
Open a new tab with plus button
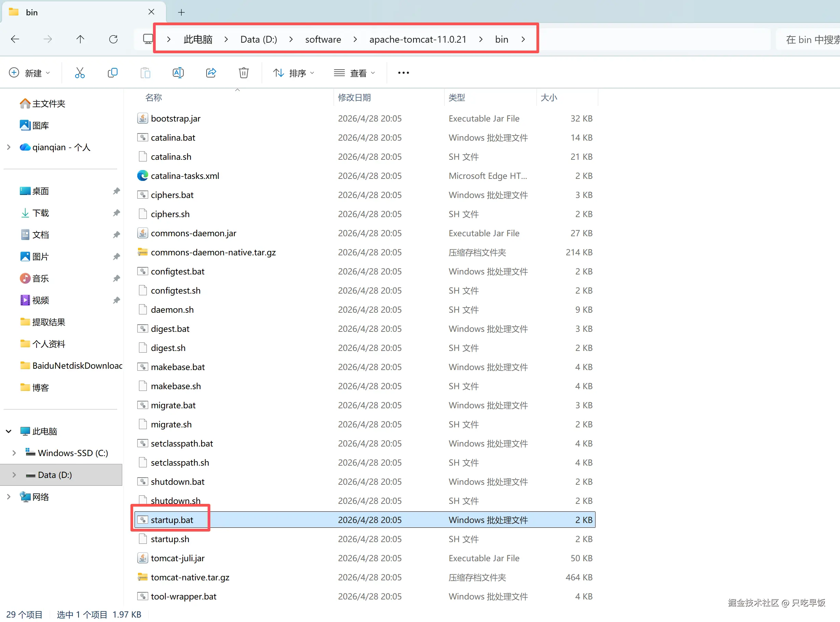[181, 12]
